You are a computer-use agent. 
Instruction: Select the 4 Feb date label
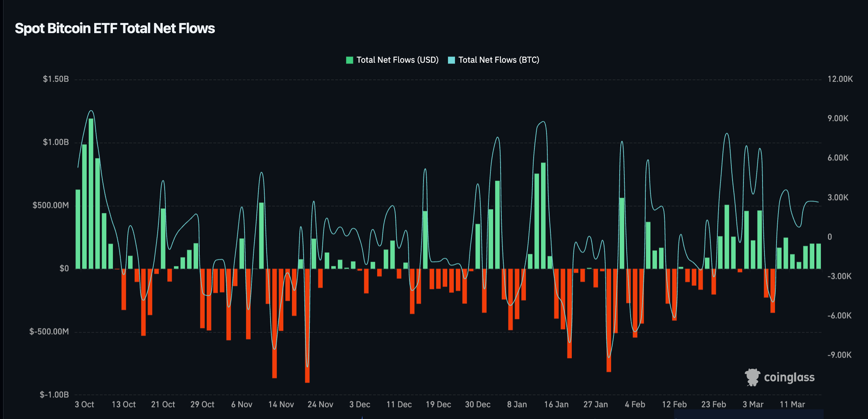point(634,405)
